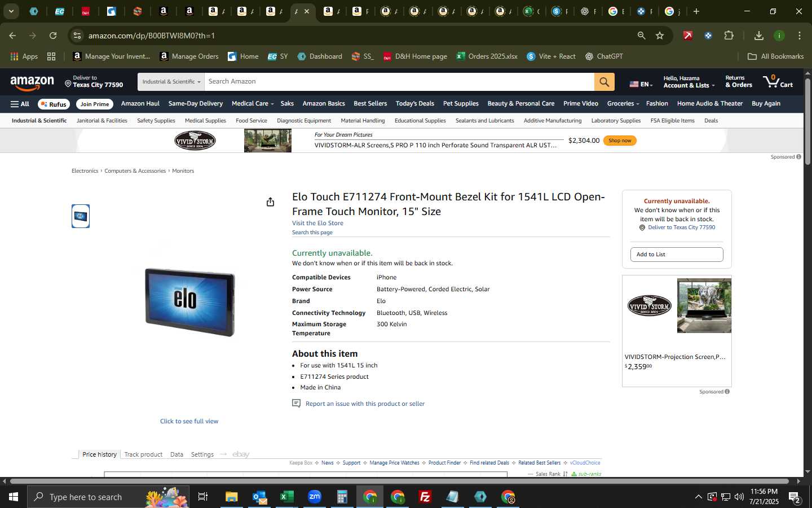Open a new browser tab

696,11
